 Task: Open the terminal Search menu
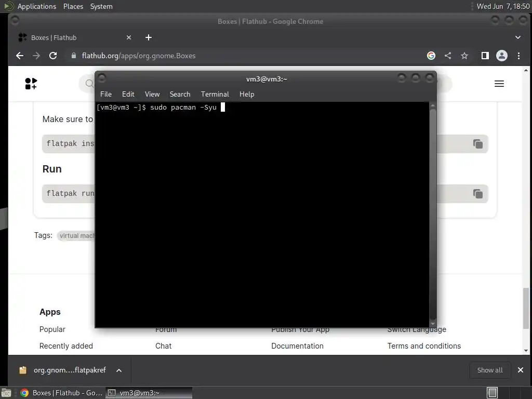[180, 95]
